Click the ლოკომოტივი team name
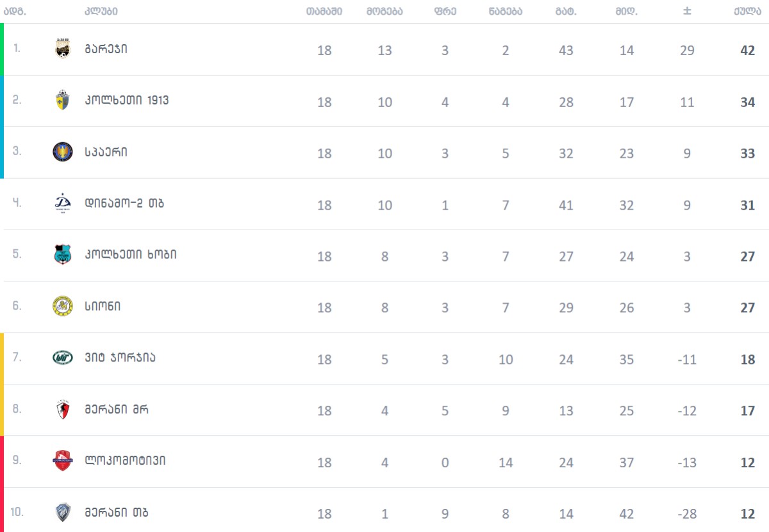This screenshot has height=532, width=769. pyautogui.click(x=125, y=460)
